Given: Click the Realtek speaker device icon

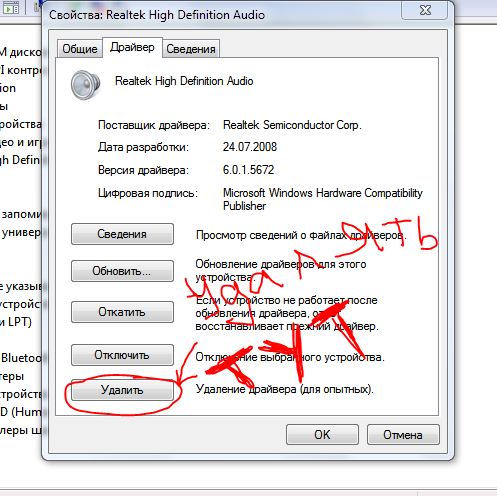Looking at the screenshot, I should point(86,85).
